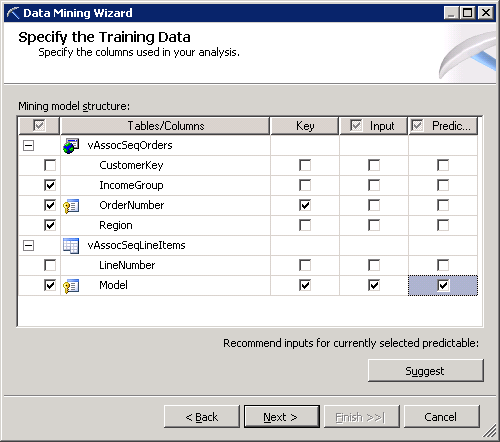
Task: Include the CustomerKey column checkbox
Action: click(x=50, y=165)
